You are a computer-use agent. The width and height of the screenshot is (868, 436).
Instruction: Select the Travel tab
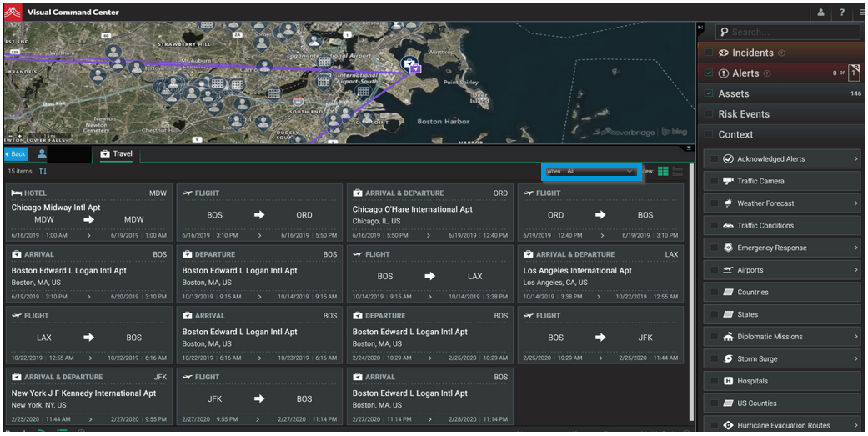pyautogui.click(x=117, y=154)
